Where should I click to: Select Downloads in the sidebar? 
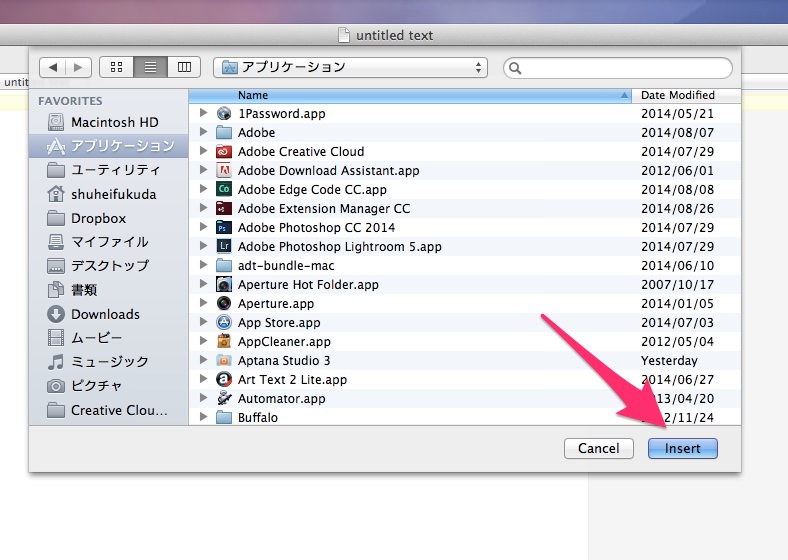click(x=109, y=314)
